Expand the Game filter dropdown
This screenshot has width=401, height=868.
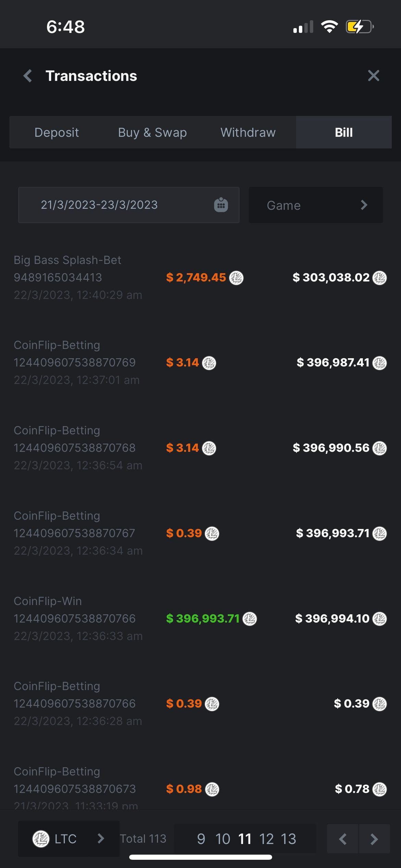tap(315, 205)
